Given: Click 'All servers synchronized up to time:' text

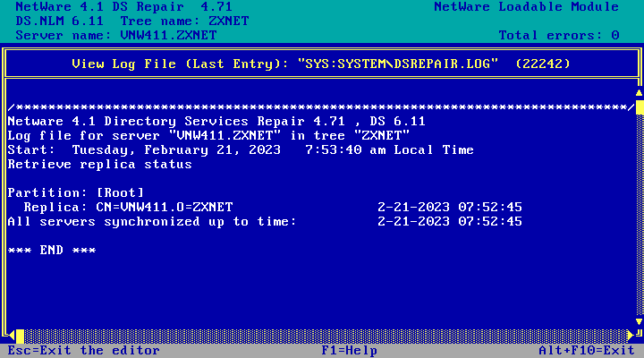Looking at the screenshot, I should (152, 222).
